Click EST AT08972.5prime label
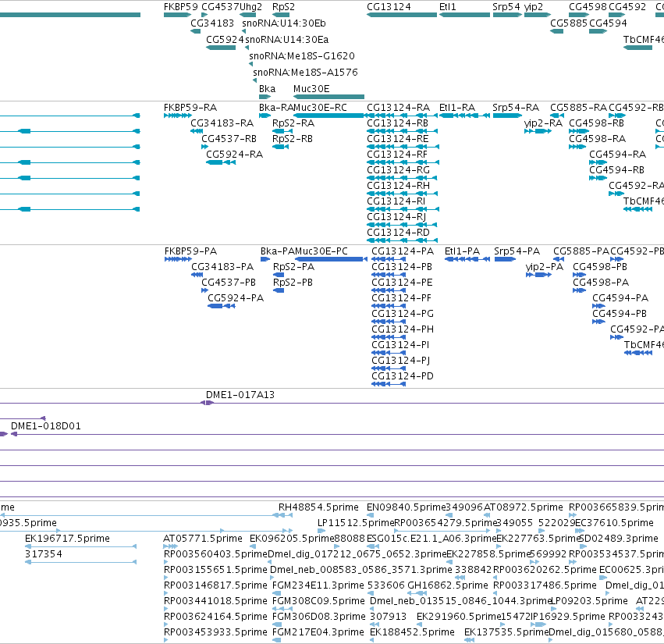 pyautogui.click(x=524, y=507)
